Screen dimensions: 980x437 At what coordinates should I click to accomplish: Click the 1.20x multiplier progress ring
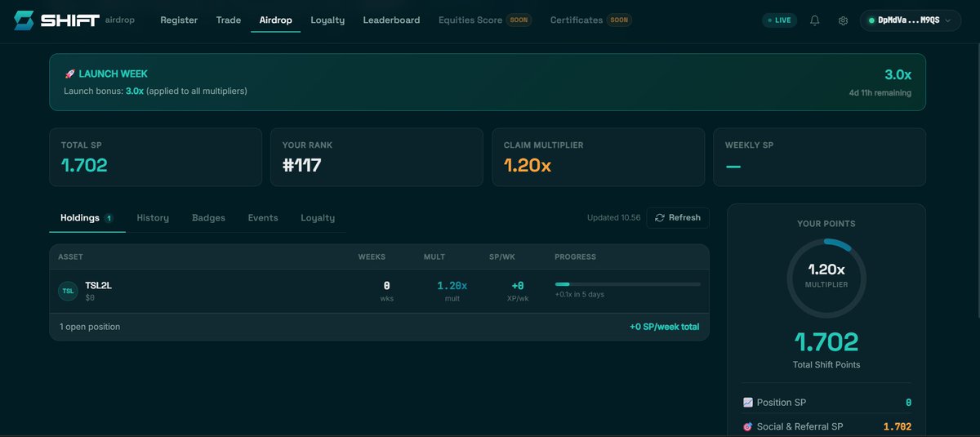coord(826,279)
